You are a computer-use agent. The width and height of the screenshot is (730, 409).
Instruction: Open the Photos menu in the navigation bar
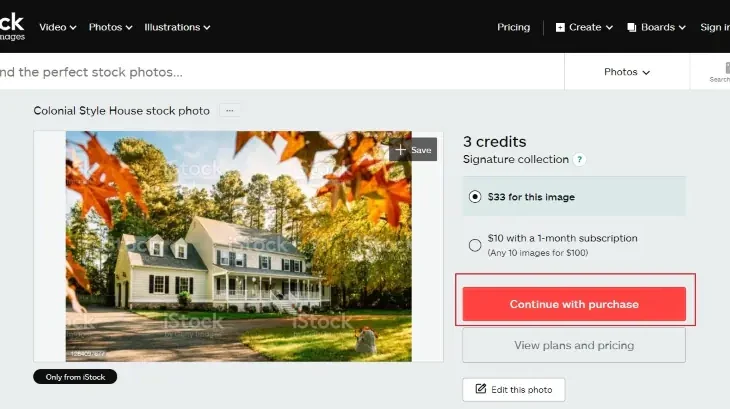click(x=110, y=27)
